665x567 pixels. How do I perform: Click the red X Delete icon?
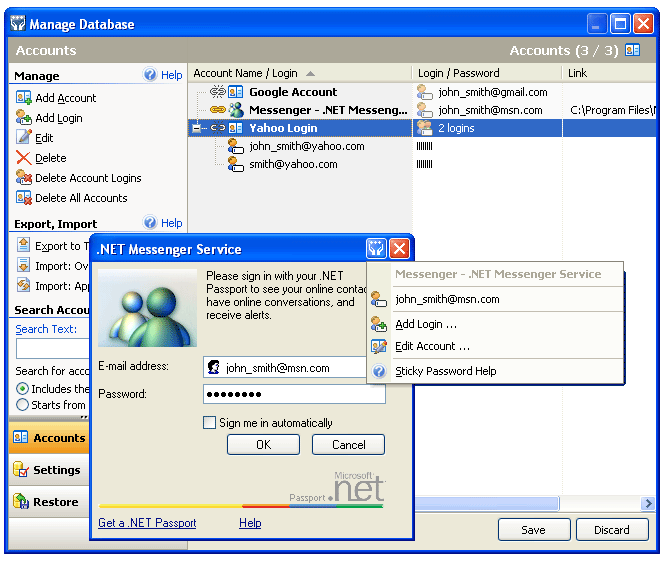(23, 158)
